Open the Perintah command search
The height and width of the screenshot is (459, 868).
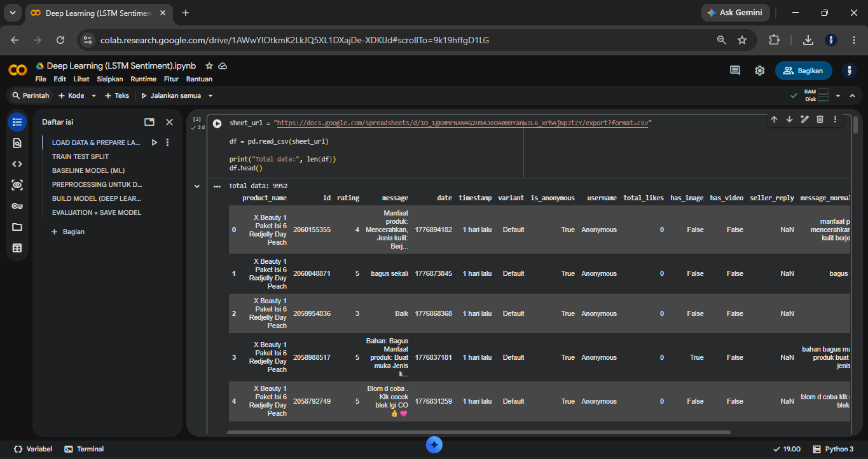click(x=31, y=96)
